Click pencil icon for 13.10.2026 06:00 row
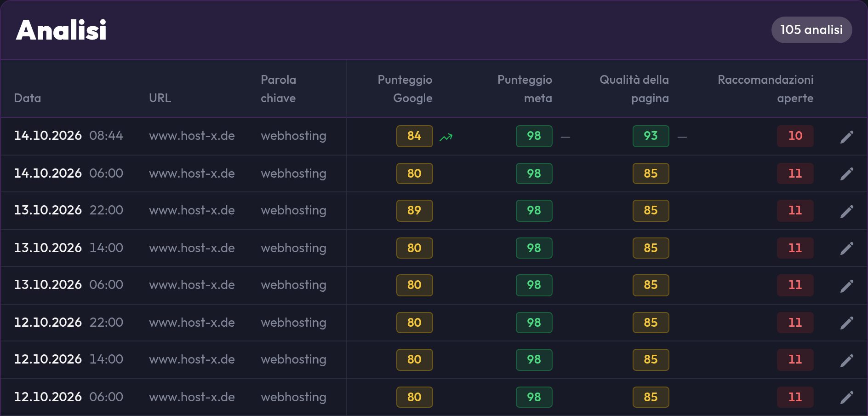 pyautogui.click(x=846, y=286)
